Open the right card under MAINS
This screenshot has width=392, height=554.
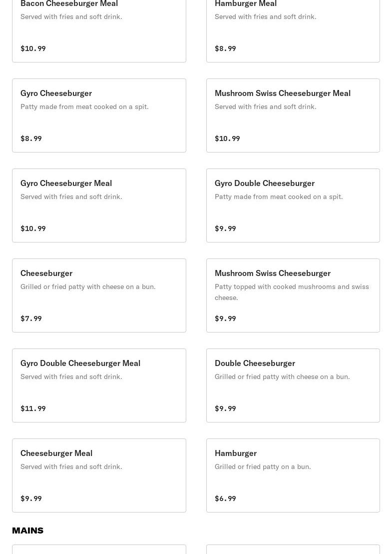(x=293, y=549)
